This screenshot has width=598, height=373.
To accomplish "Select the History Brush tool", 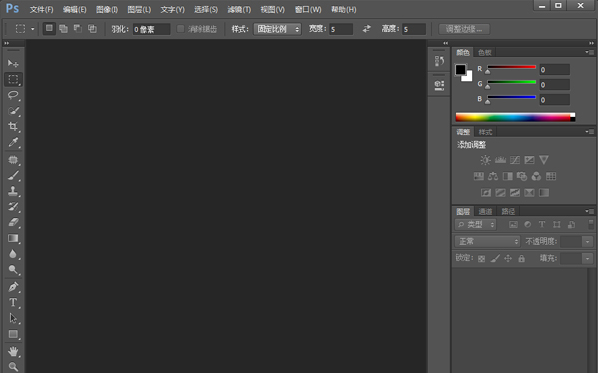I will (13, 207).
